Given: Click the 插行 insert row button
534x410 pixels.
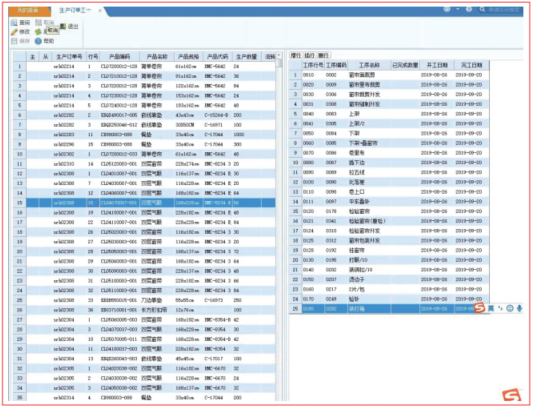Looking at the screenshot, I should (309, 55).
